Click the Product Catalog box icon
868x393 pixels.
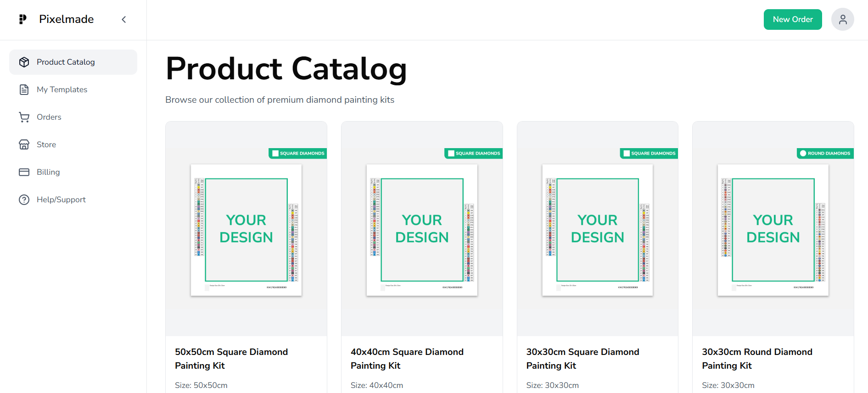coord(24,62)
